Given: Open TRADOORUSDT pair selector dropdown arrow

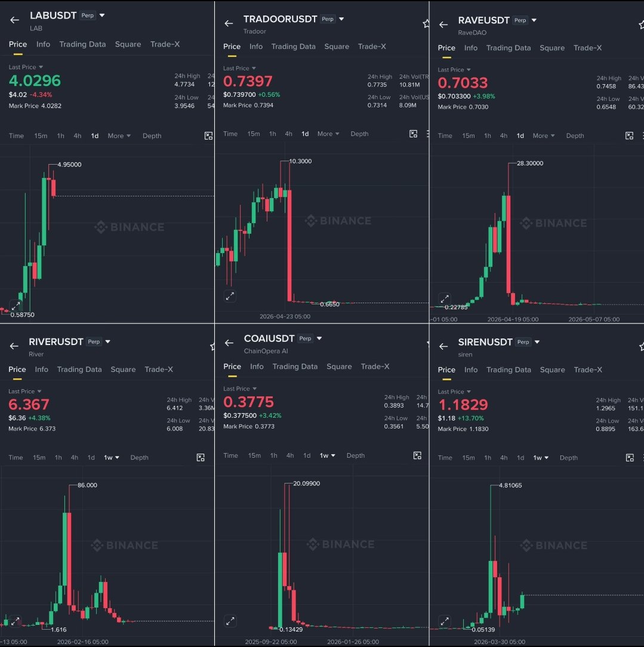Looking at the screenshot, I should (x=341, y=19).
